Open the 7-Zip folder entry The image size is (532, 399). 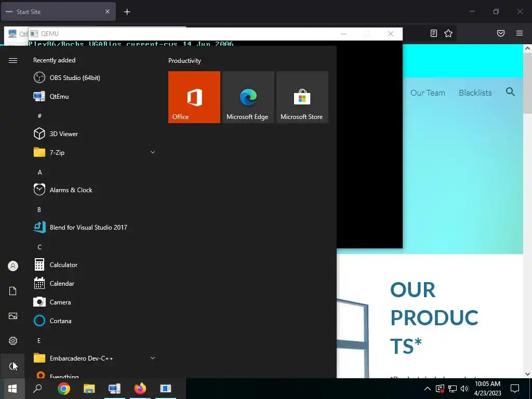click(95, 152)
